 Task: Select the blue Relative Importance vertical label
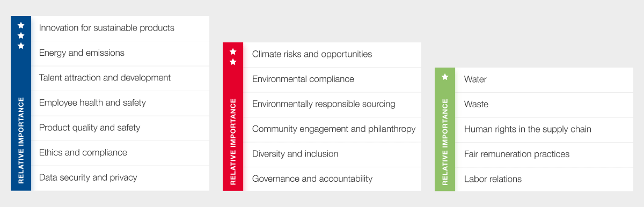pos(21,141)
